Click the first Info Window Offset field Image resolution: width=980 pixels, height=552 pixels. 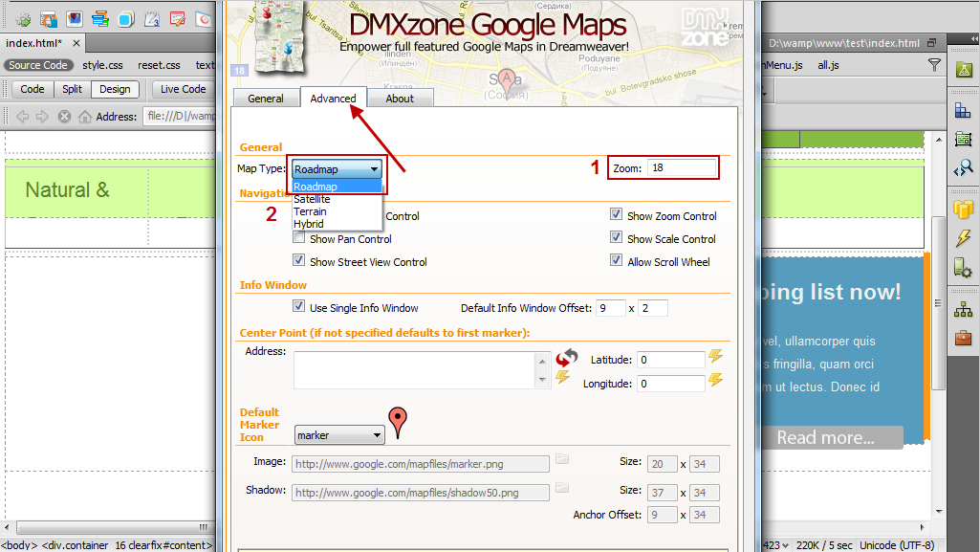click(x=611, y=307)
